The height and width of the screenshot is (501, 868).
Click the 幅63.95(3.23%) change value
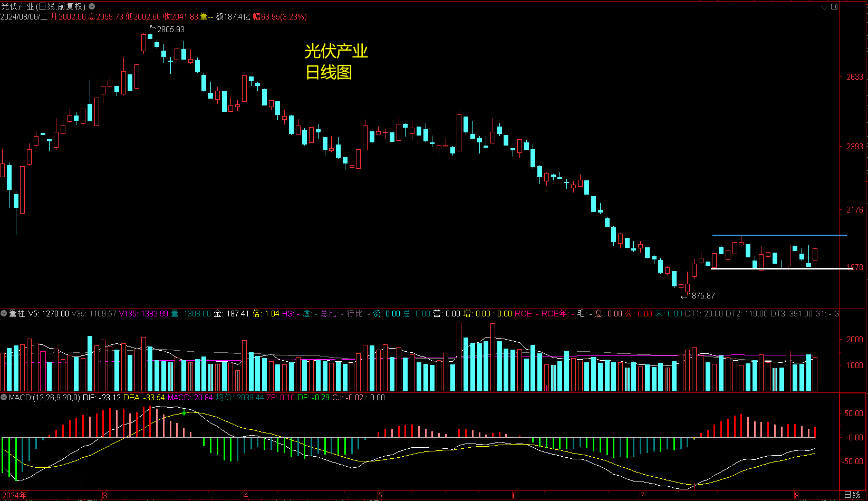coord(280,17)
